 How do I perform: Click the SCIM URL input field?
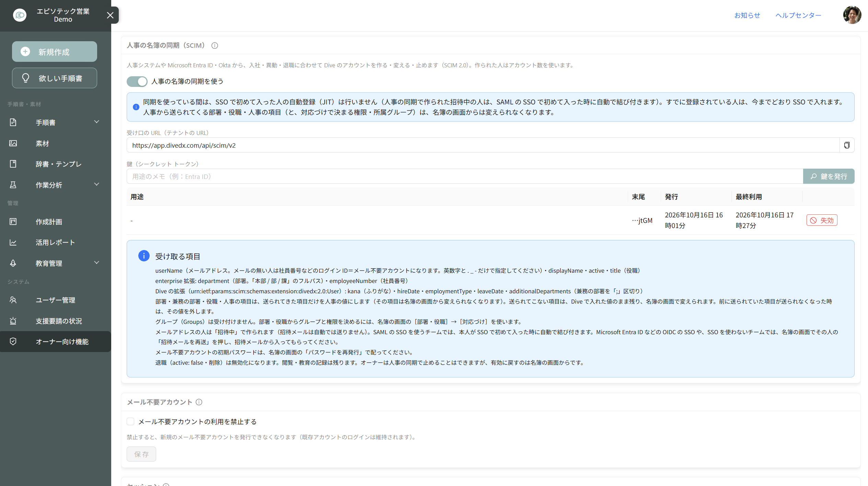(x=483, y=145)
